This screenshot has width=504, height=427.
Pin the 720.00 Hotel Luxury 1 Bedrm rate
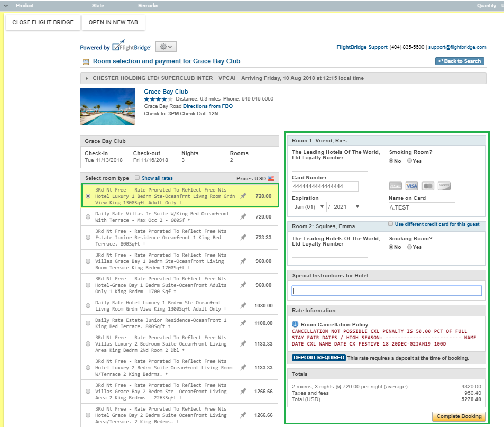pyautogui.click(x=243, y=196)
